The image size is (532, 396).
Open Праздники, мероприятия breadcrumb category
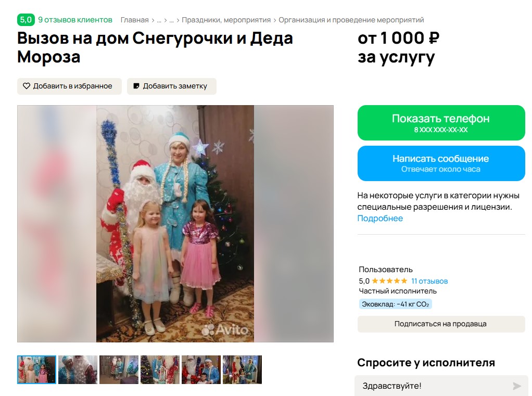226,20
